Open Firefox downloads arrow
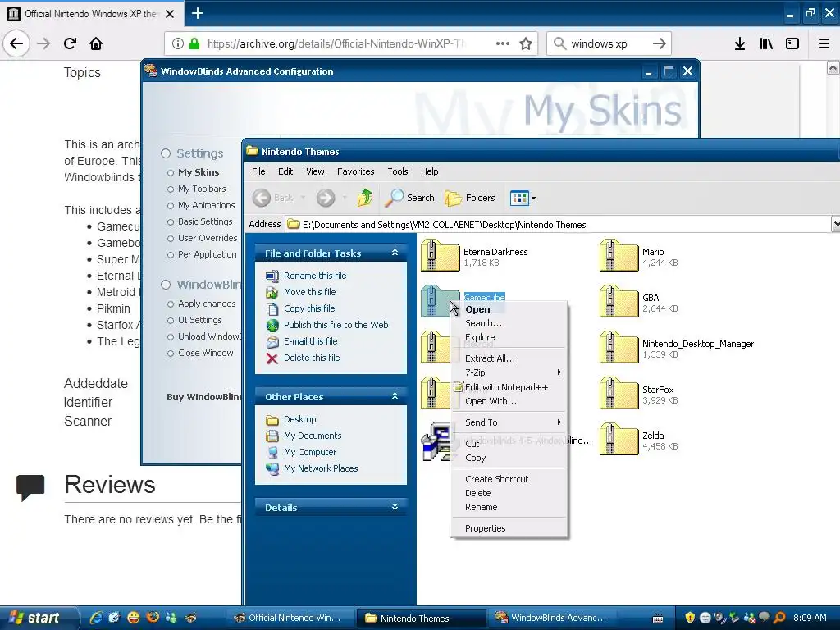This screenshot has height=630, width=840. [740, 43]
